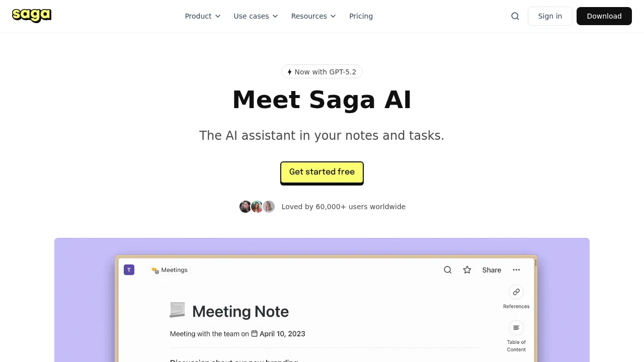Click the Now with GPT-5.2 badge
This screenshot has width=644, height=362.
pyautogui.click(x=321, y=71)
